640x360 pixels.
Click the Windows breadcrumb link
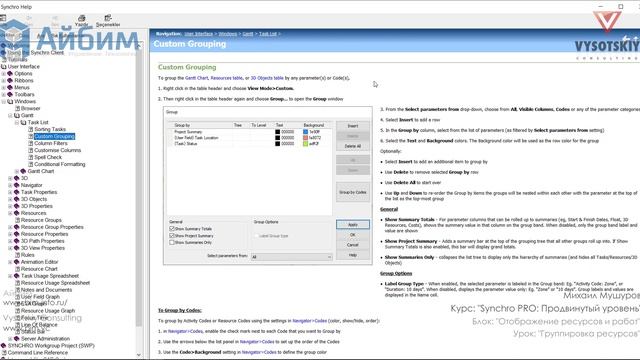pos(227,34)
